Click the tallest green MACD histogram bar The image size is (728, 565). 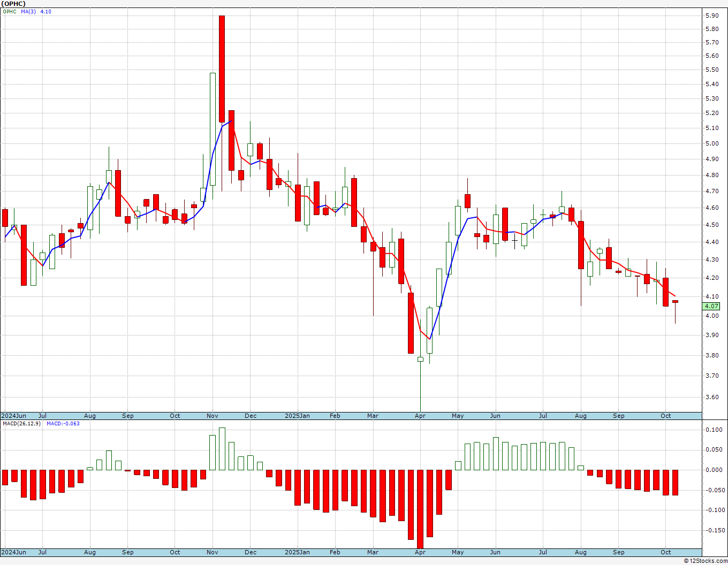pyautogui.click(x=222, y=449)
